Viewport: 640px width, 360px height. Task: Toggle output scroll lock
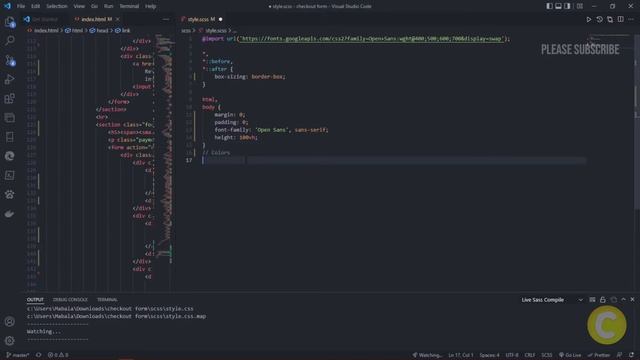[603, 300]
